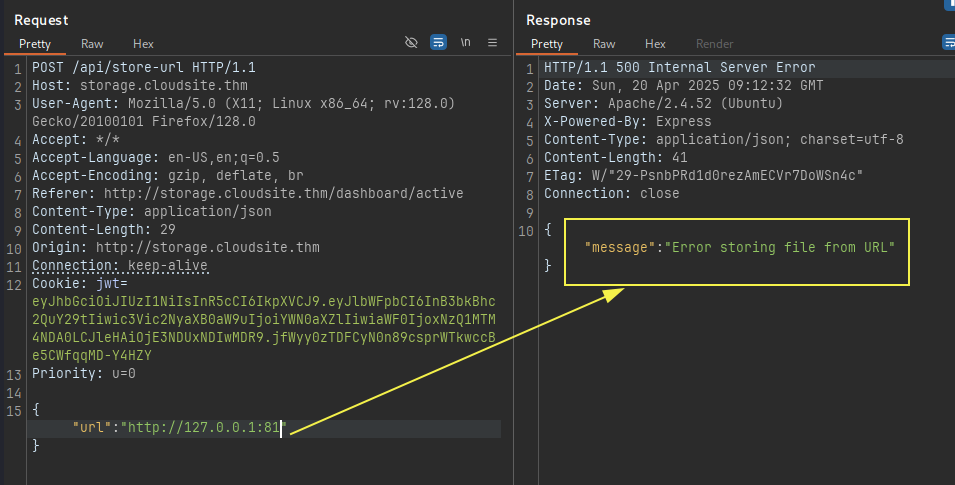Toggle word wrap icon in the Response panel
The width and height of the screenshot is (955, 485).
[x=949, y=42]
